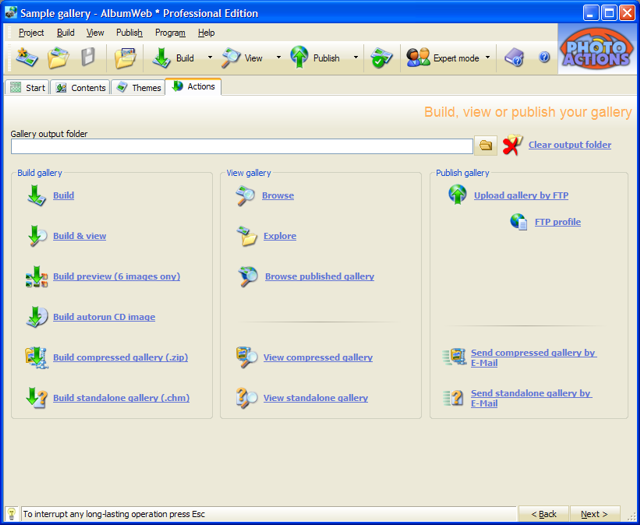Click the View toolbar button
Image resolution: width=640 pixels, height=525 pixels.
242,58
